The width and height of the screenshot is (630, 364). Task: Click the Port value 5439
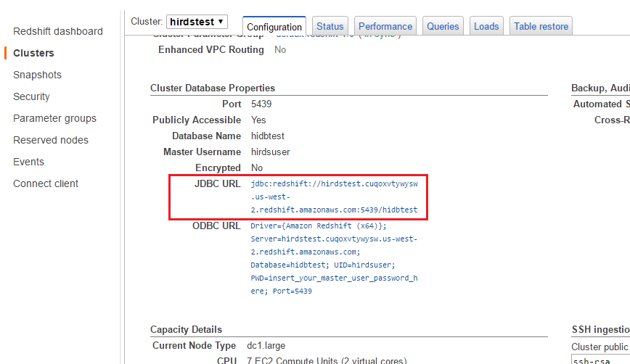tap(261, 104)
